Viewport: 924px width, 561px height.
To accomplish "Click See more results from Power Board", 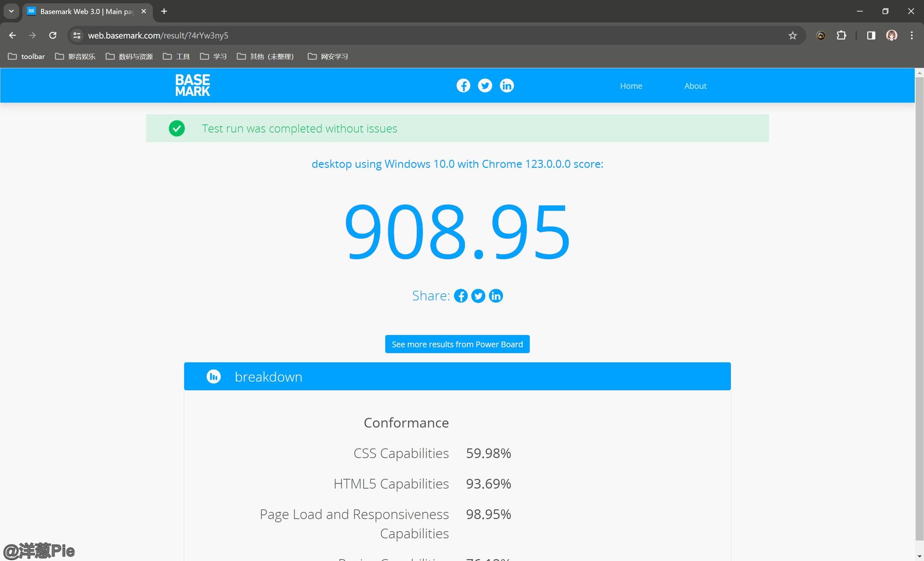I will pyautogui.click(x=457, y=344).
